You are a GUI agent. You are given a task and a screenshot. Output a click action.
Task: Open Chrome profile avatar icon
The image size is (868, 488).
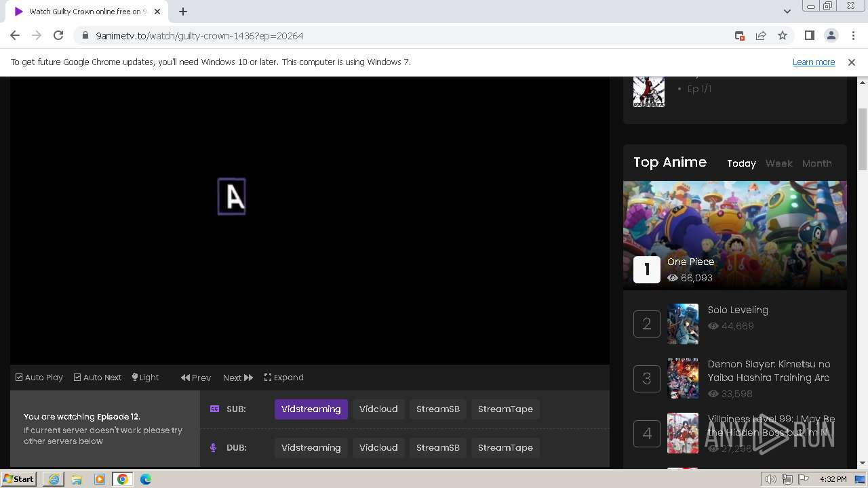click(x=831, y=36)
